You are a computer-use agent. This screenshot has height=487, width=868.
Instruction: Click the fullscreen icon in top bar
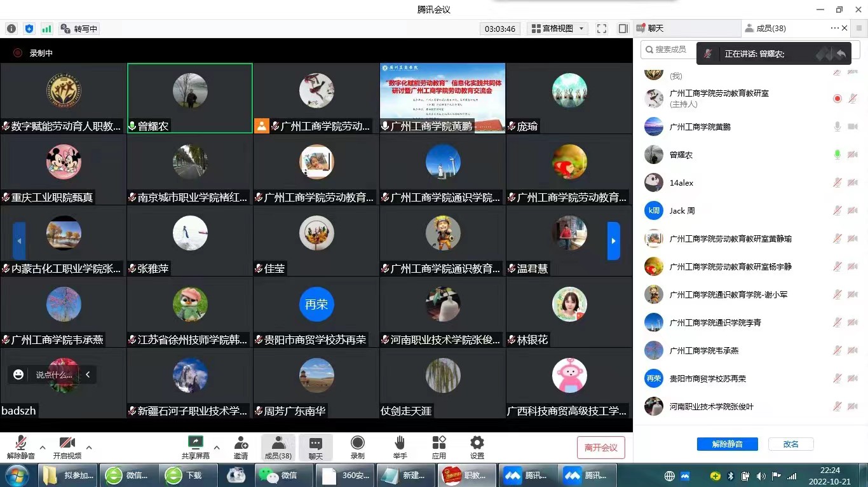pyautogui.click(x=602, y=29)
